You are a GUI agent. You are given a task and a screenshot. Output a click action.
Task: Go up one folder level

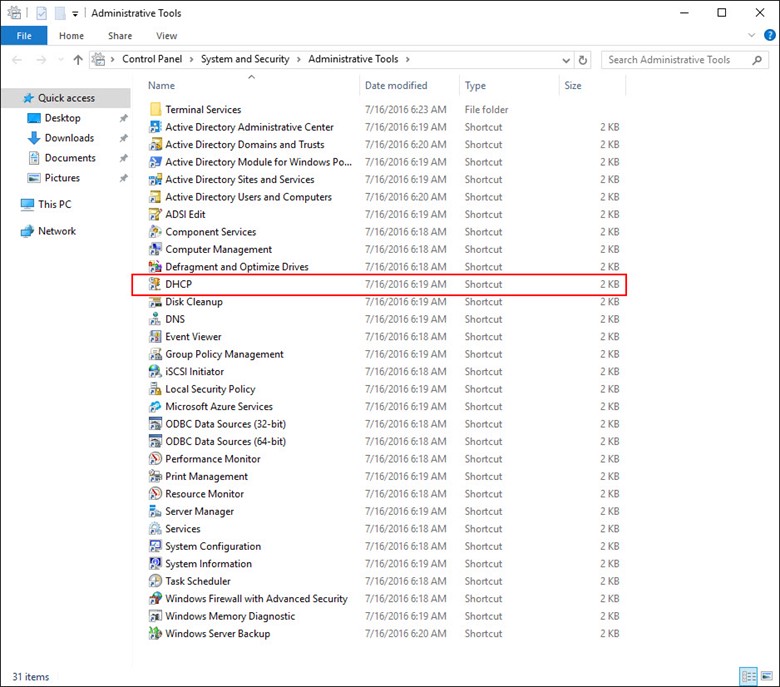[x=78, y=60]
